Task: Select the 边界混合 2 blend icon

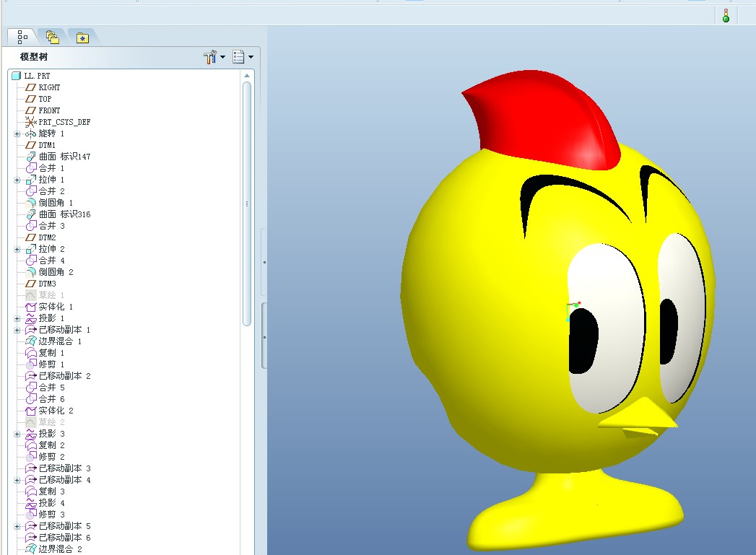Action: (x=31, y=550)
